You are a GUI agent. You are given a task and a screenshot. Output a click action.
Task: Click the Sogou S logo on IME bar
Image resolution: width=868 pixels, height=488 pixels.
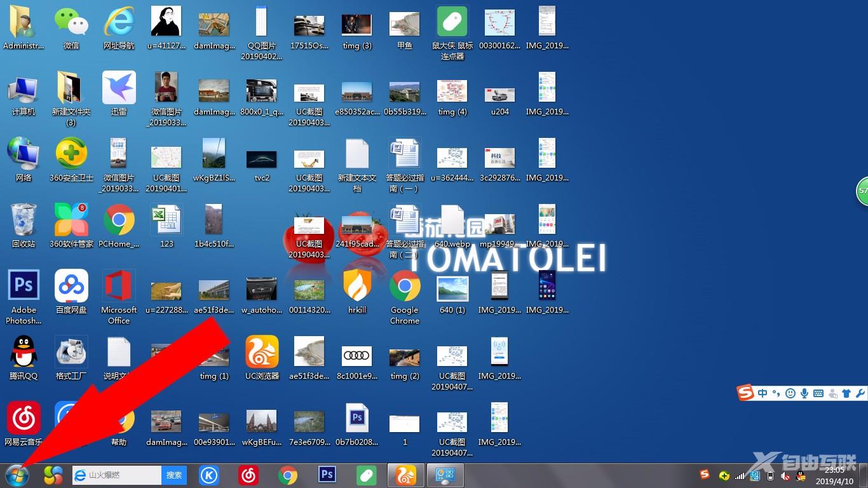click(746, 393)
